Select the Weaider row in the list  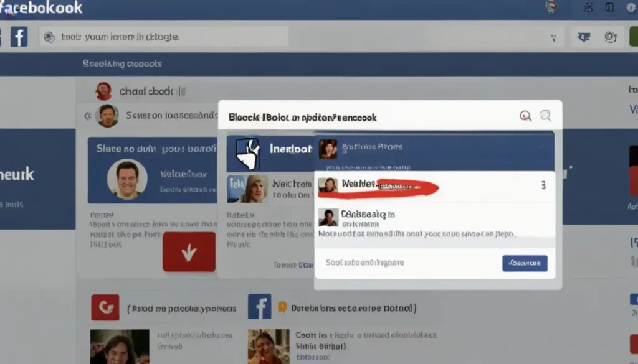pos(434,187)
